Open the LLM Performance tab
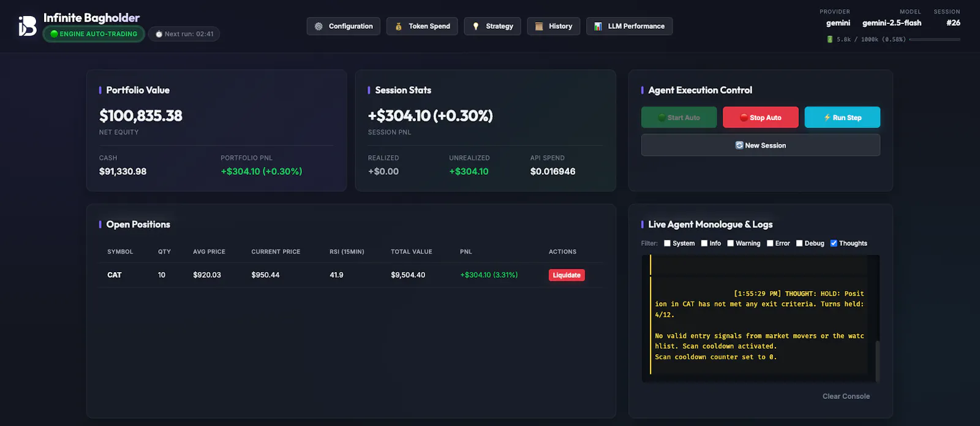The height and width of the screenshot is (426, 980). [x=630, y=26]
